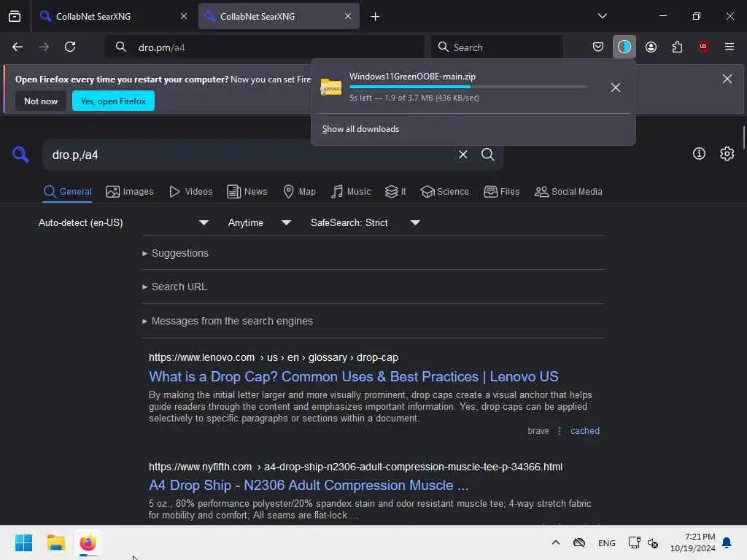Switch to the News category
Screen dimensions: 747x560
(247, 192)
